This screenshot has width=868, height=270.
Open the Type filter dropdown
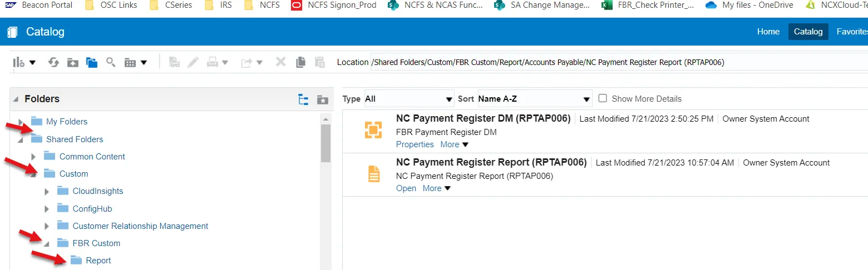click(409, 99)
